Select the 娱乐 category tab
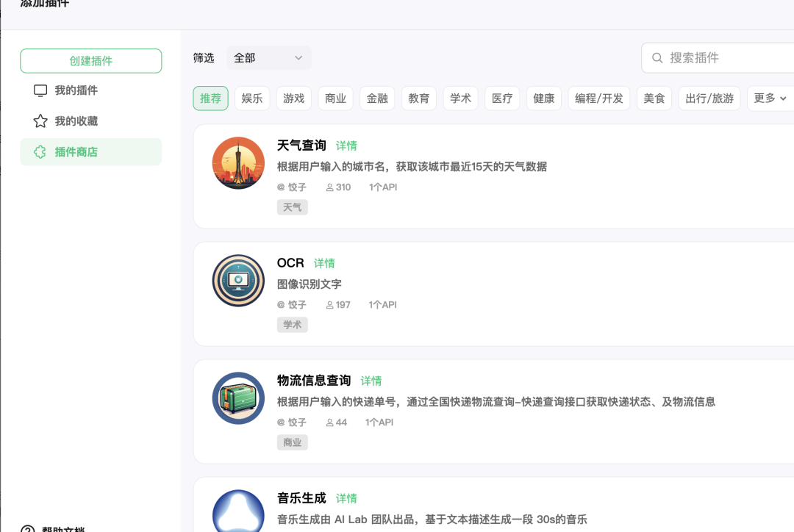794x532 pixels. (252, 98)
